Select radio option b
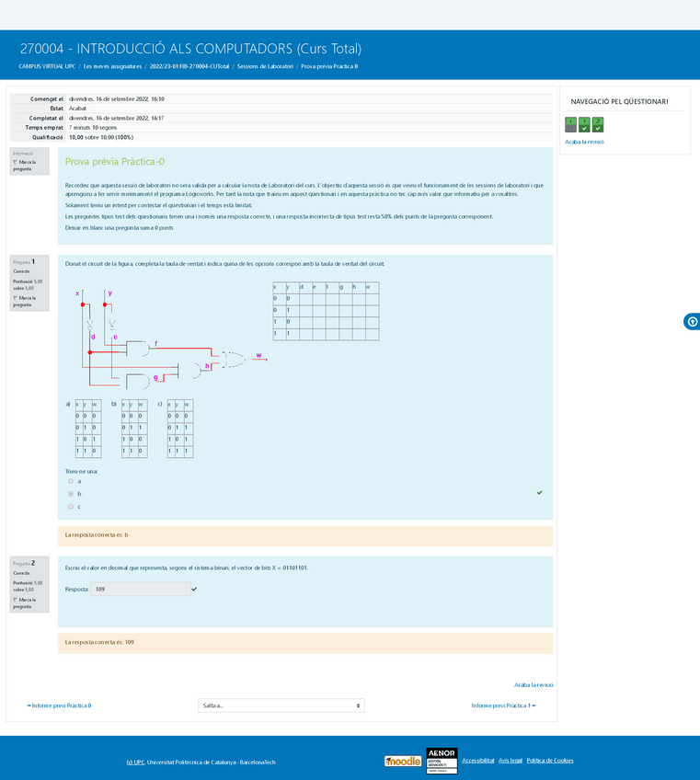700x780 pixels. [71, 494]
